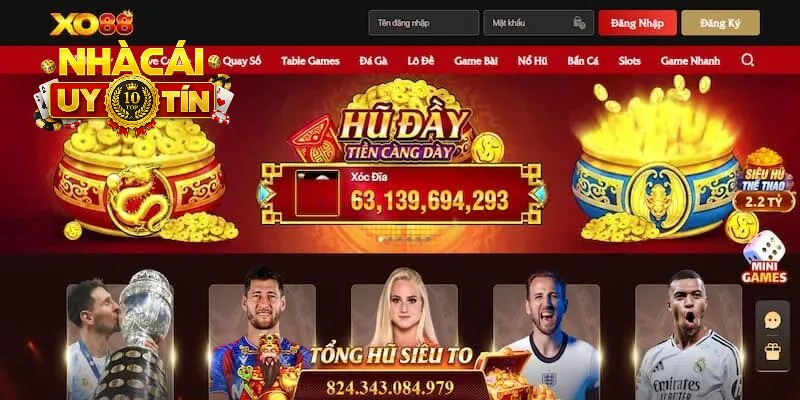Screen dimensions: 800x400
Task: Open Mini Games dice icon
Action: (764, 258)
